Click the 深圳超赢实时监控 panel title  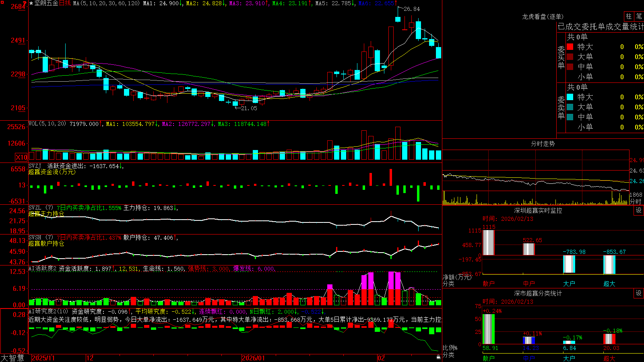coord(538,210)
